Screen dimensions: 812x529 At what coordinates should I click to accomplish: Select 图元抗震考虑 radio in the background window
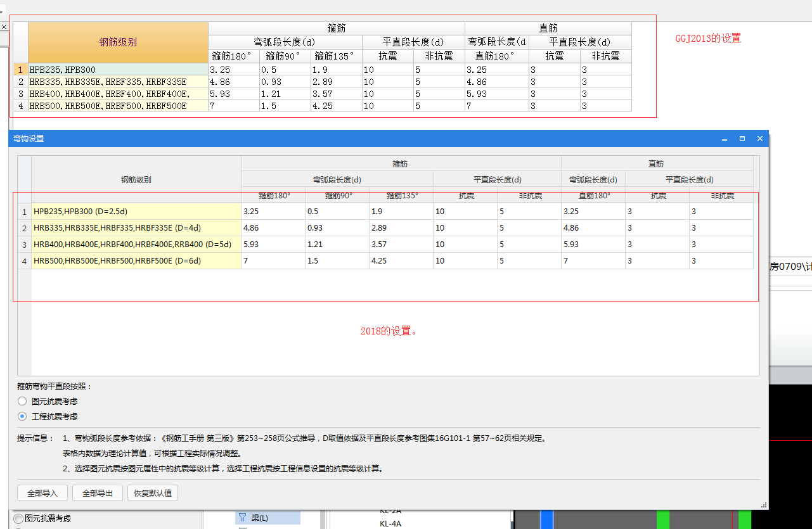pyautogui.click(x=18, y=519)
